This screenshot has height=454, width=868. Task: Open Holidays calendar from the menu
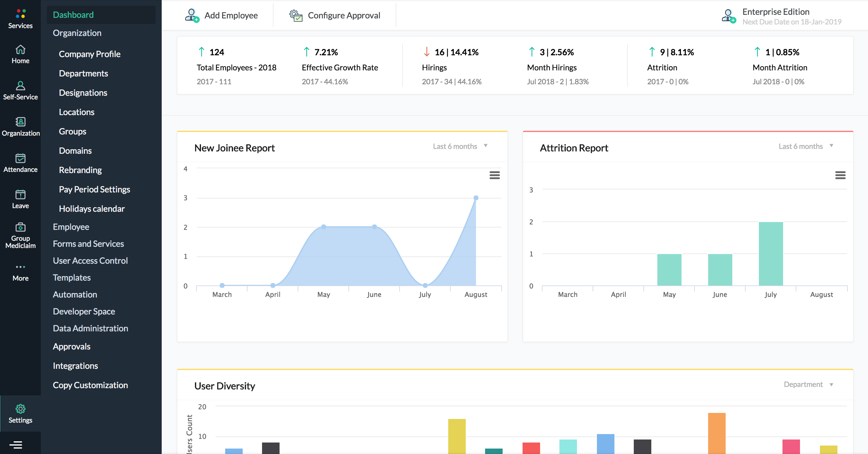click(x=91, y=208)
